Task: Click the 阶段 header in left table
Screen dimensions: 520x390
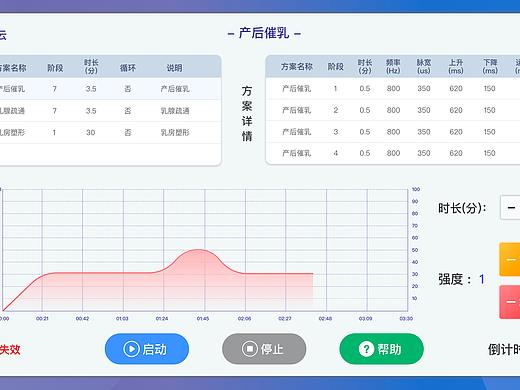Action: [55, 68]
